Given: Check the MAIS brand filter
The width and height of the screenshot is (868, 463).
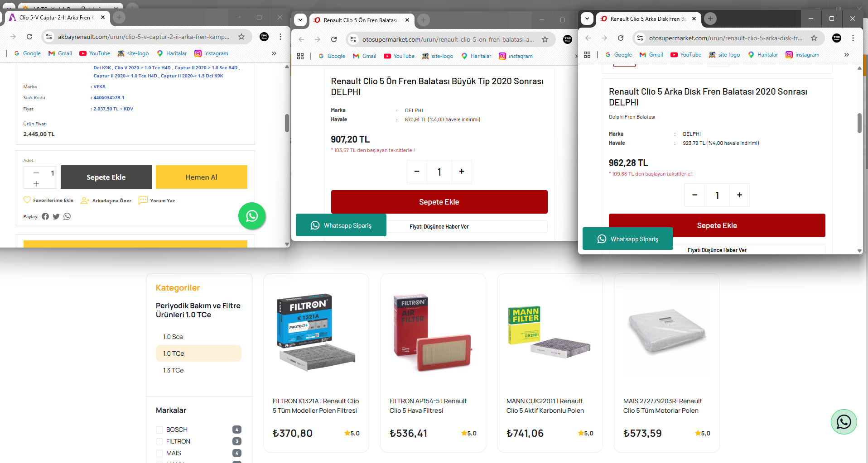Looking at the screenshot, I should point(159,453).
